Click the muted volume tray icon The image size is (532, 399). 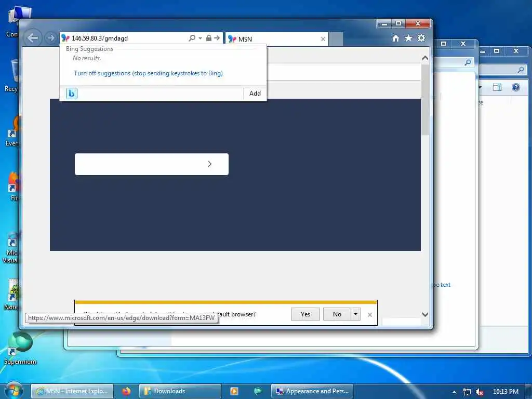(480, 392)
